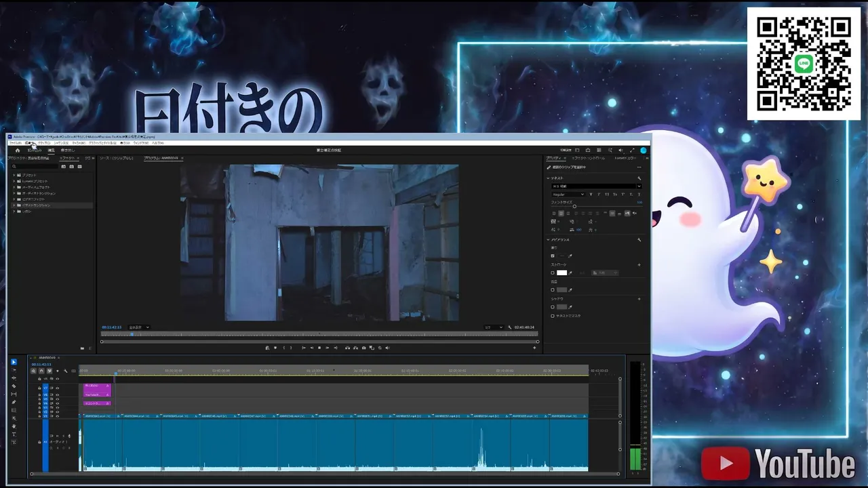Click the fullscreen video icon in the header bar

point(632,150)
